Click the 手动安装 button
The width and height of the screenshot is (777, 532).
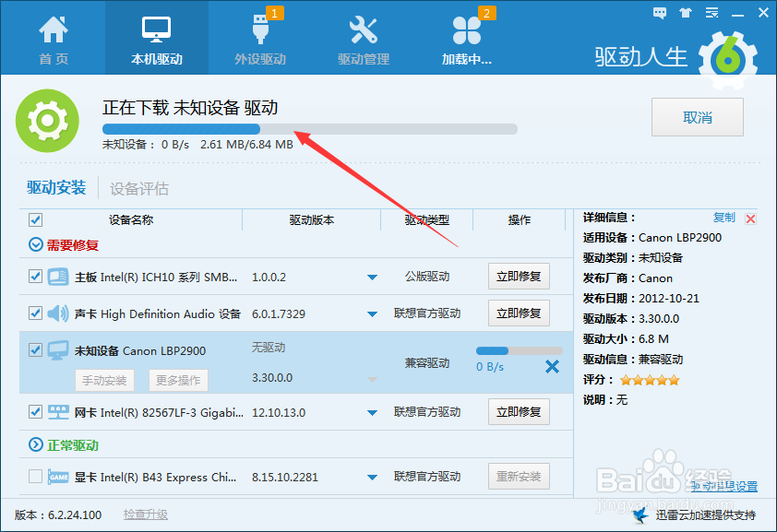[x=104, y=380]
